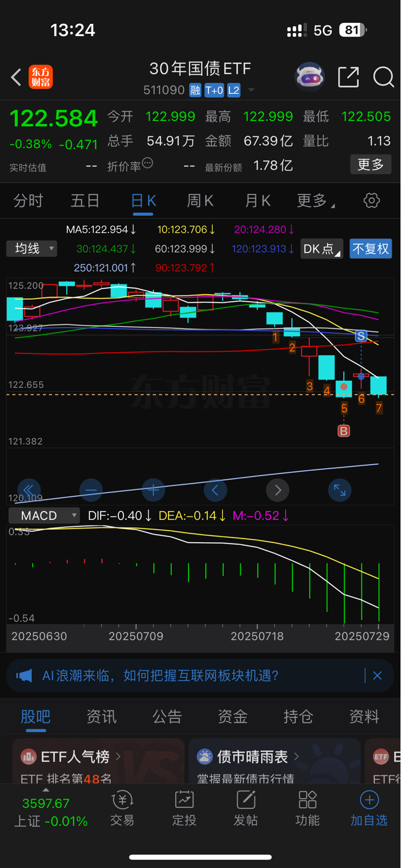Image resolution: width=401 pixels, height=868 pixels.
Task: Tap the 最新份额 1.78亿 value
Action: tap(249, 166)
